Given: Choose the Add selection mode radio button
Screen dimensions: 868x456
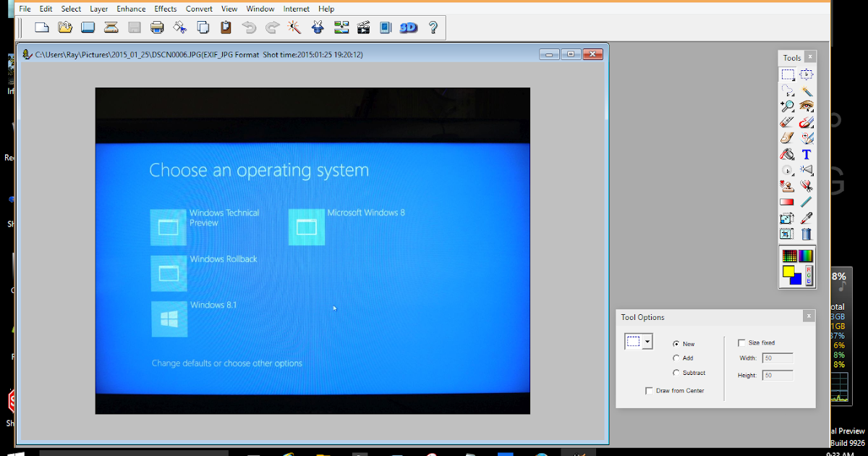Looking at the screenshot, I should [676, 358].
